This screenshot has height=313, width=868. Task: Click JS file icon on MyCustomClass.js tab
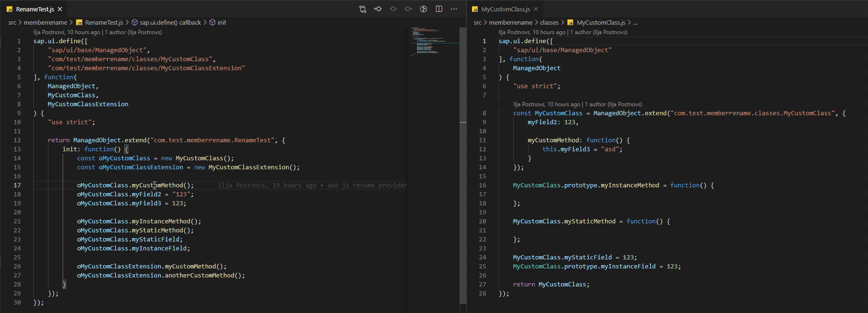(x=475, y=9)
